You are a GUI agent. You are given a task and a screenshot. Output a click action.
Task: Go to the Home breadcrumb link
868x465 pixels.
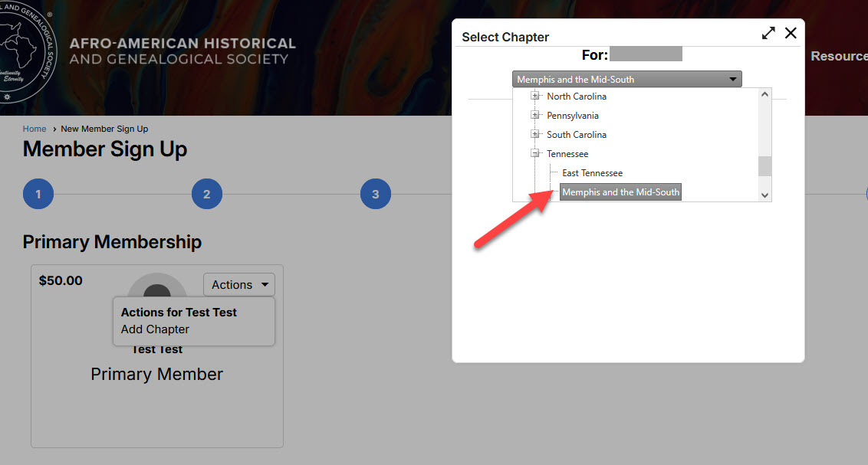(x=35, y=129)
